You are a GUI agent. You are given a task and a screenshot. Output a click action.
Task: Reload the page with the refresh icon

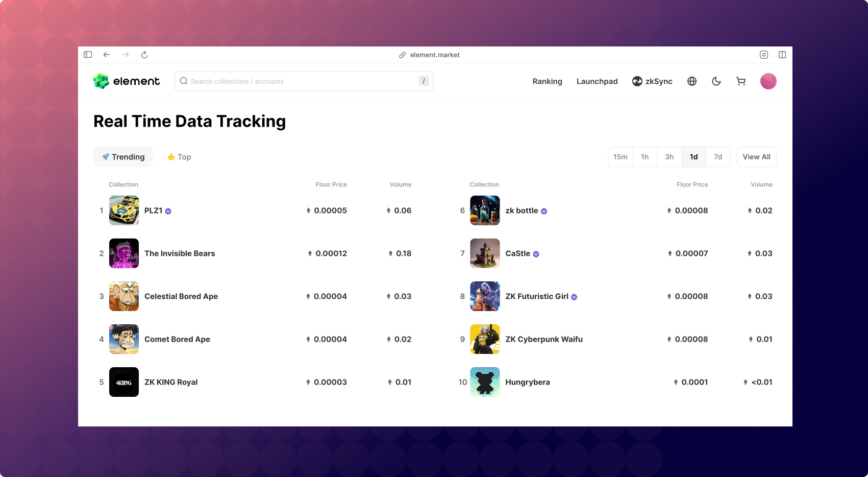[144, 55]
